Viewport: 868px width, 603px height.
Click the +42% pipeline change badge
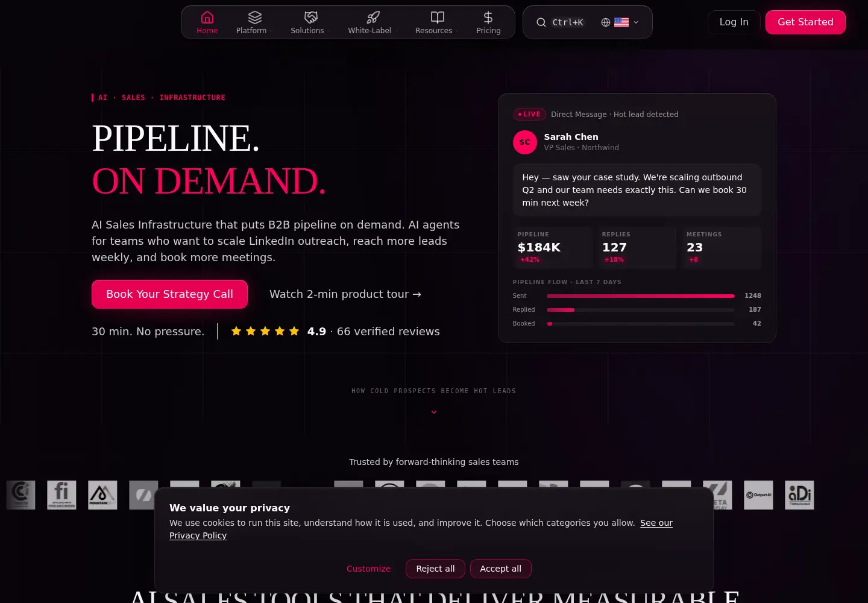530,260
